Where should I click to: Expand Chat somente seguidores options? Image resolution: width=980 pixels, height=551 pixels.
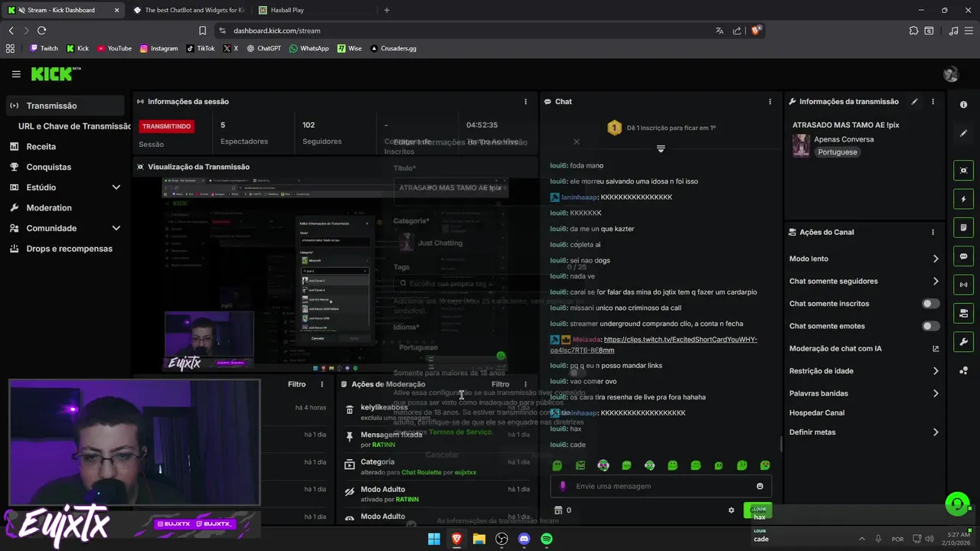936,281
